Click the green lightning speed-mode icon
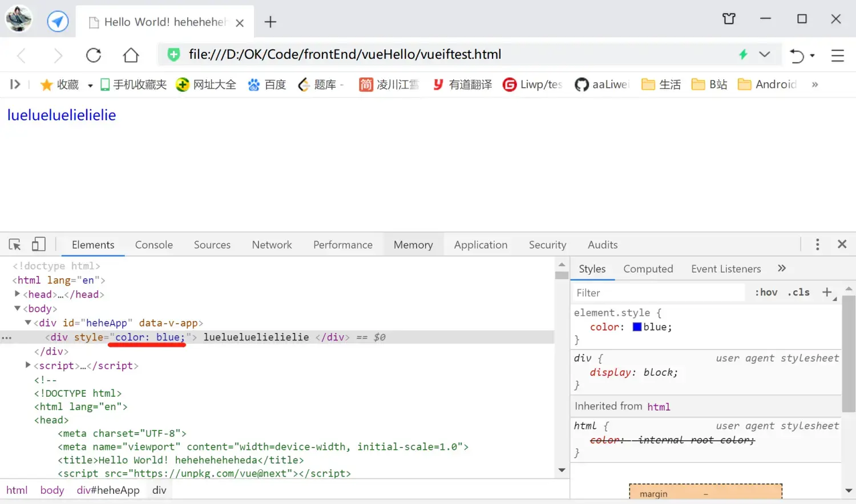856x504 pixels. (x=743, y=54)
